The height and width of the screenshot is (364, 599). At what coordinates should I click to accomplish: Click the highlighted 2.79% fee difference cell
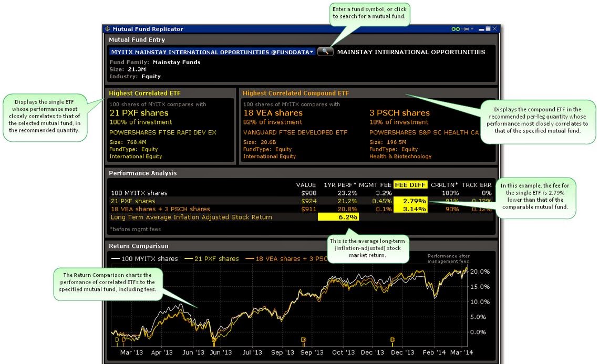[410, 201]
